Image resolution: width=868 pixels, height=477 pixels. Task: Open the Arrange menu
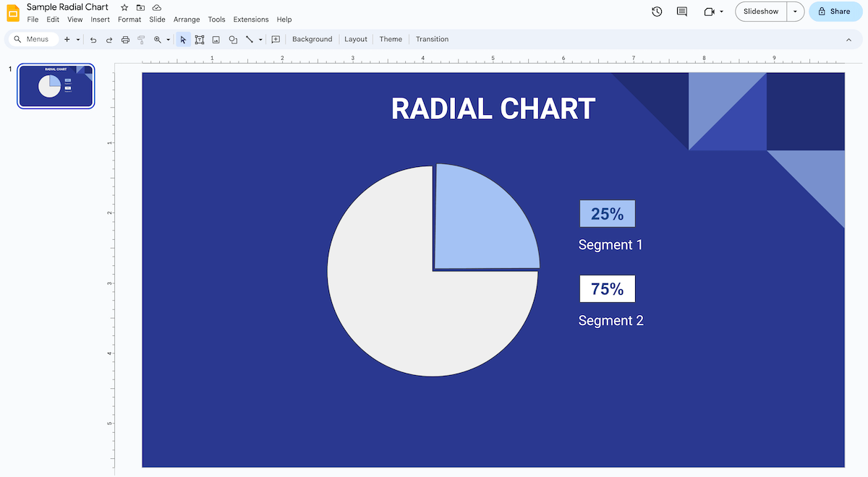click(x=187, y=20)
